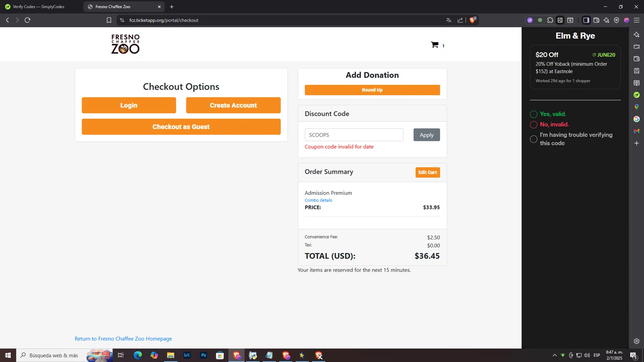The height and width of the screenshot is (362, 644).
Task: Open Lightroom Classic from taskbar
Action: tap(187, 355)
